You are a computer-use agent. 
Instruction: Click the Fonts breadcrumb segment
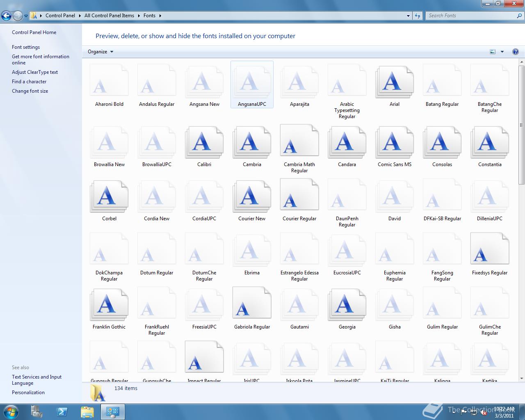[x=149, y=16]
